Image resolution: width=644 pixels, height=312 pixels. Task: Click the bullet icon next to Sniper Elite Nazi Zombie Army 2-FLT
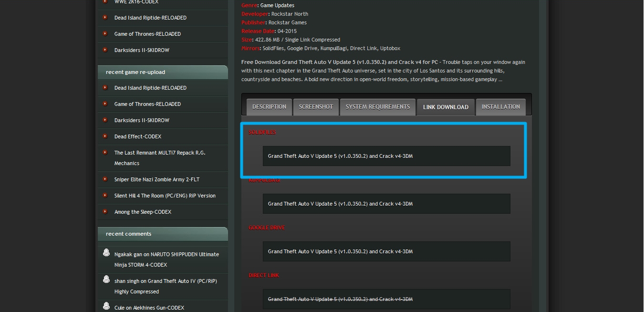pos(105,179)
